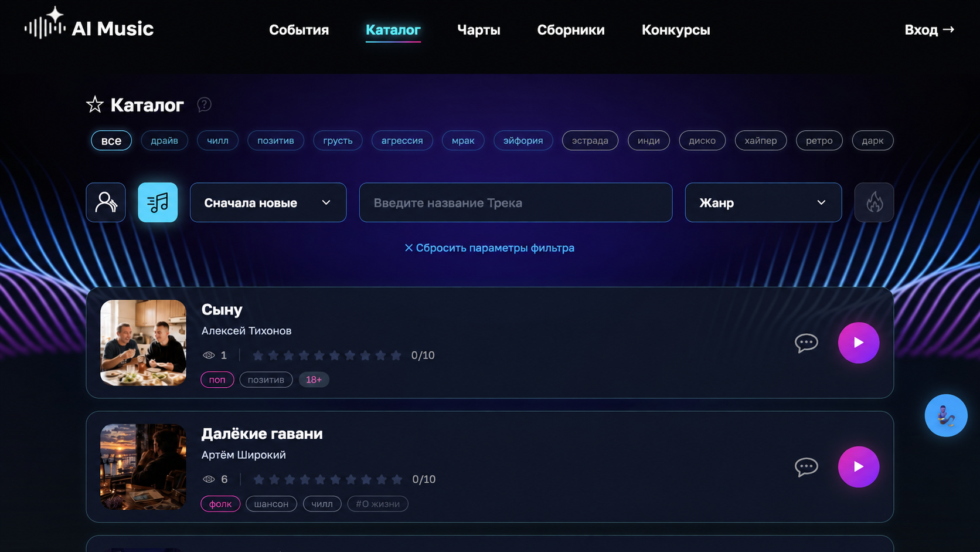Open the Жанр dropdown
This screenshot has height=552, width=980.
pyautogui.click(x=763, y=202)
